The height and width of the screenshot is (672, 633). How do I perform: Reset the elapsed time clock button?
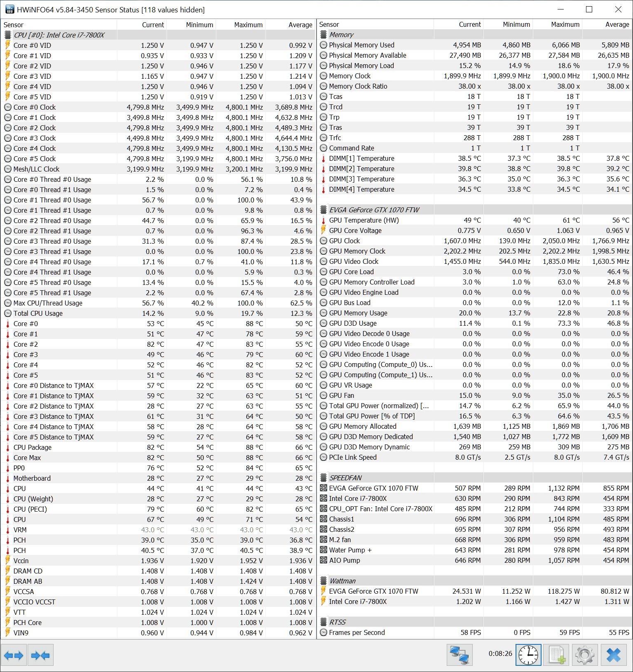click(528, 655)
